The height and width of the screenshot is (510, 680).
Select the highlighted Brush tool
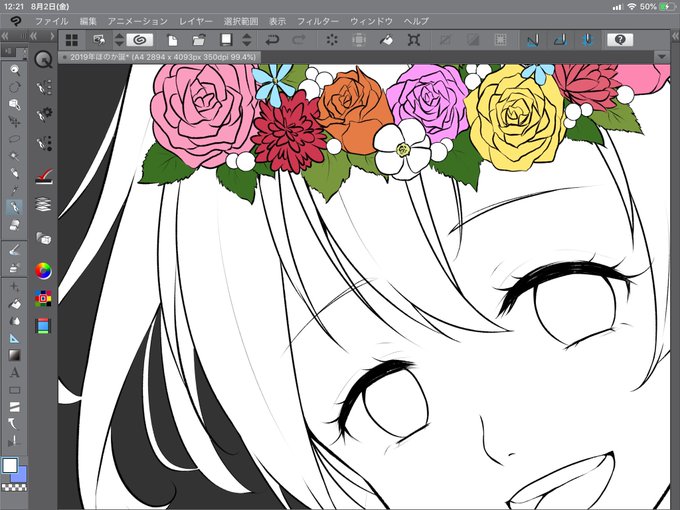tap(15, 208)
